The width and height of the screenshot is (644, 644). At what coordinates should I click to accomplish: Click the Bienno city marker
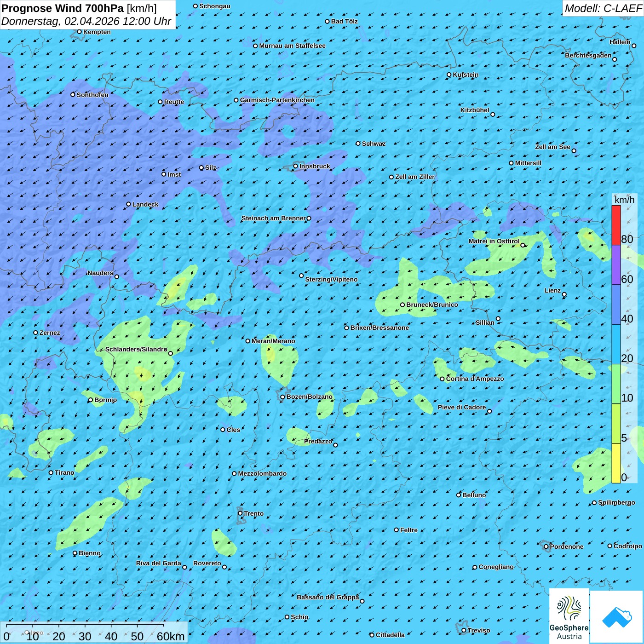pyautogui.click(x=75, y=553)
